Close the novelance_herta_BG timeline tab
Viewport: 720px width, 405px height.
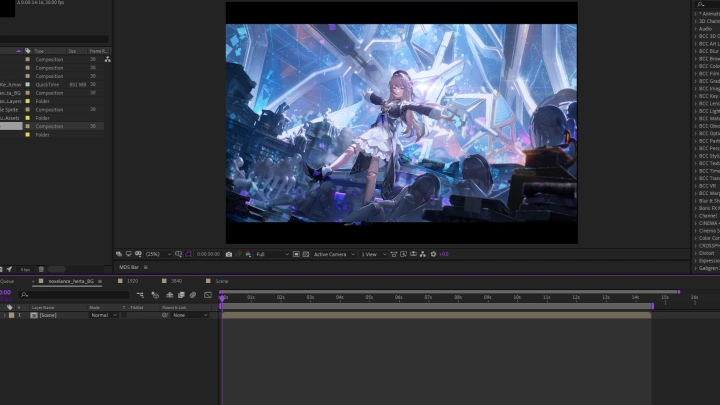click(x=34, y=281)
